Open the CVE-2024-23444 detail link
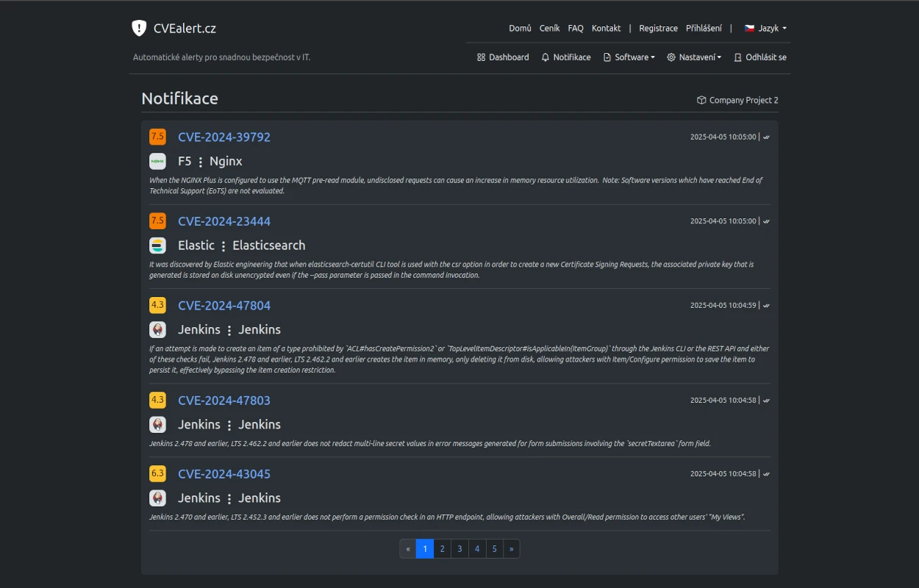 [x=224, y=220]
